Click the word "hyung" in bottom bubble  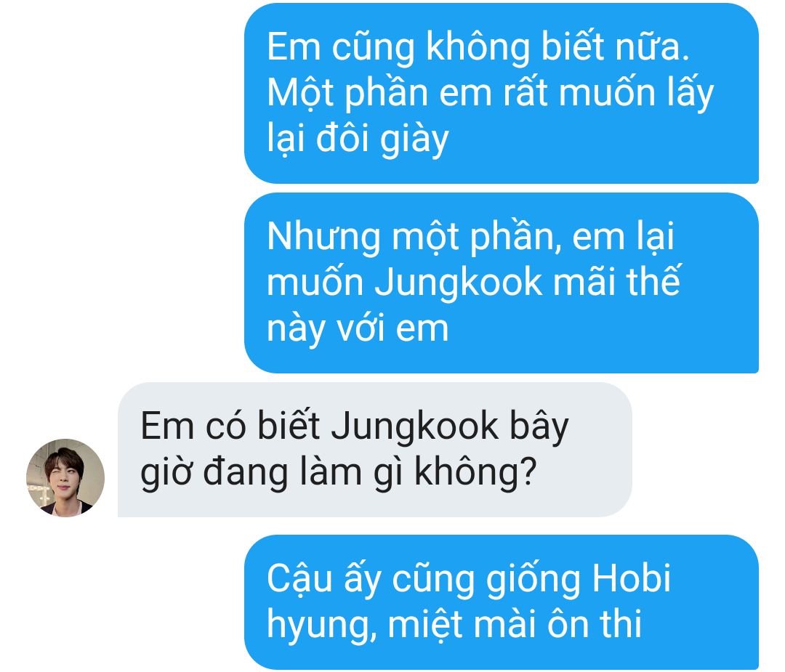tap(322, 626)
